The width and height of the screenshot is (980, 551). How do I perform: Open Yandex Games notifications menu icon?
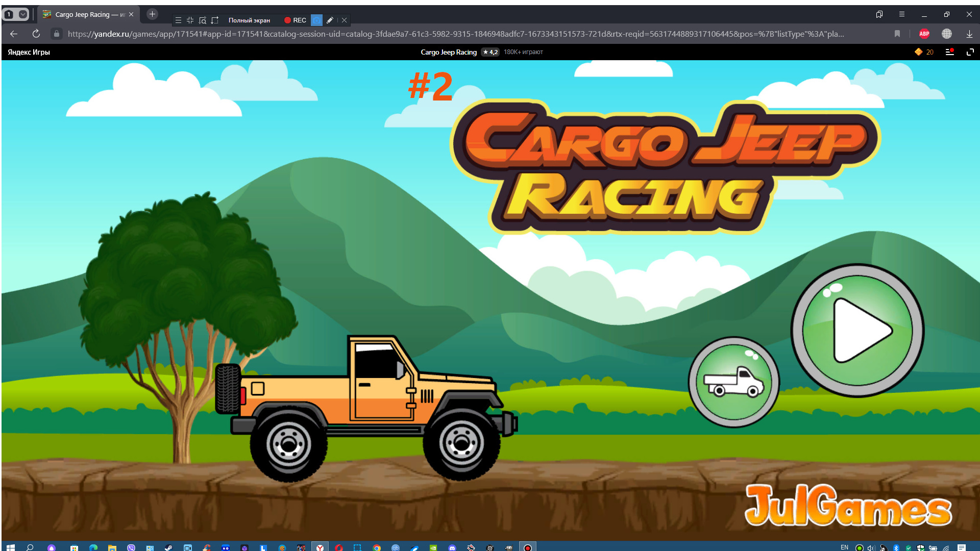pos(949,52)
